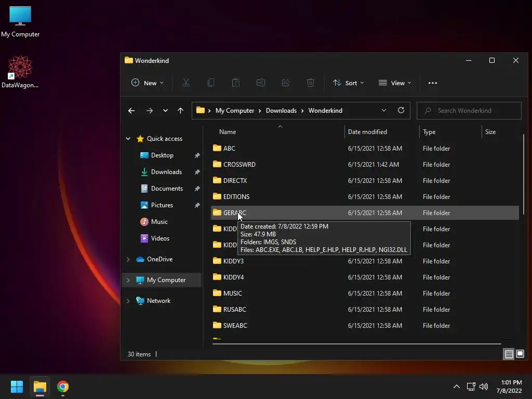532x399 pixels.
Task: Click Wonderkind breadcrumb in address bar
Action: click(x=325, y=111)
